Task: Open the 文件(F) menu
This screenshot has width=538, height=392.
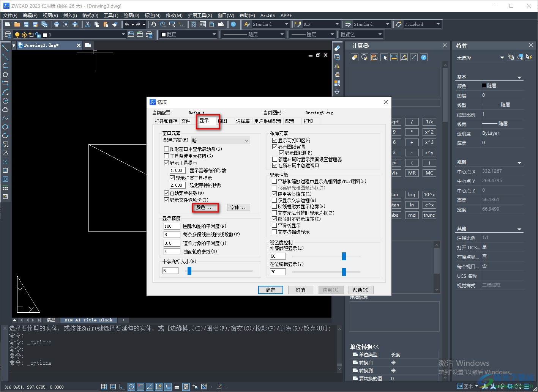Action: 10,16
